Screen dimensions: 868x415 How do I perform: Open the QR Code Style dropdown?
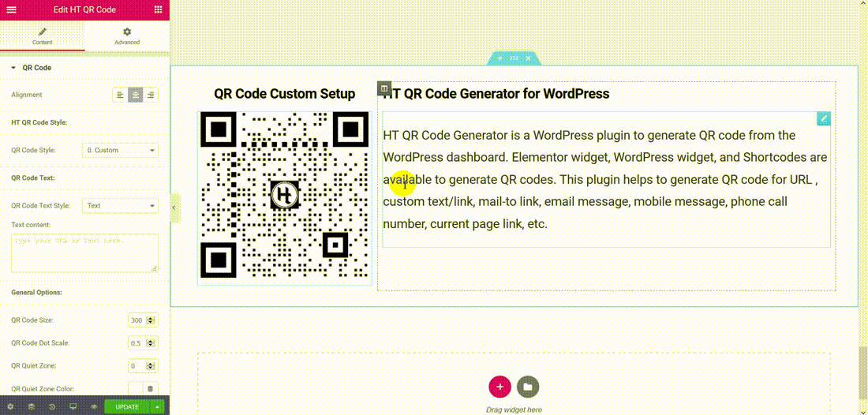120,151
